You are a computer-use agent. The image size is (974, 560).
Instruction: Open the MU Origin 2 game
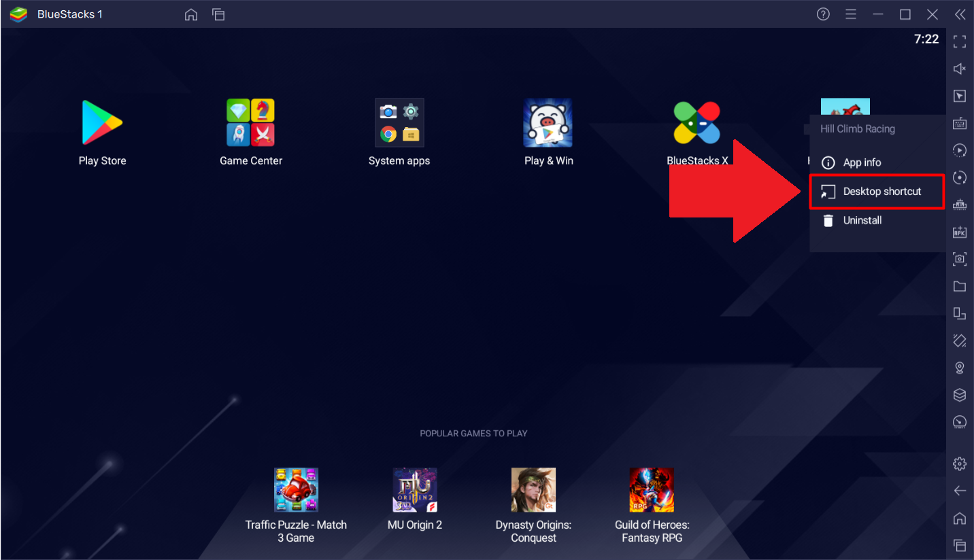pyautogui.click(x=415, y=490)
